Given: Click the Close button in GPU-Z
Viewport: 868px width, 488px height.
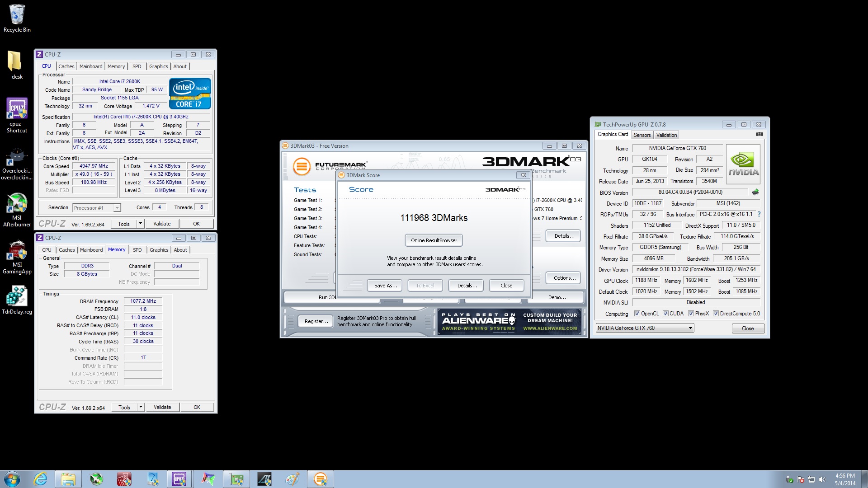Looking at the screenshot, I should (x=748, y=328).
